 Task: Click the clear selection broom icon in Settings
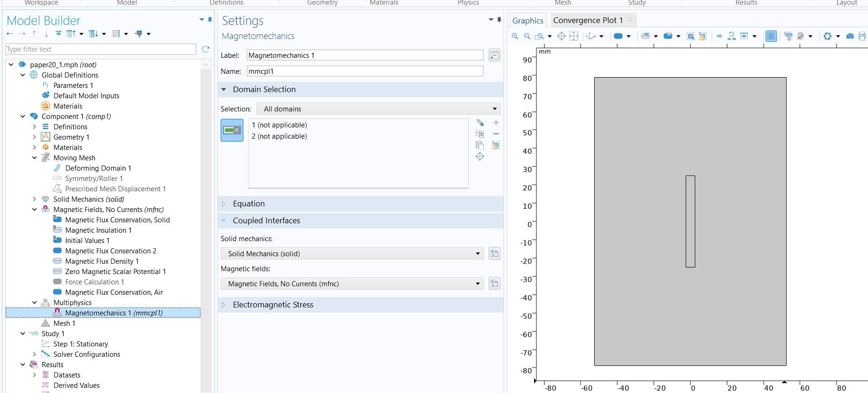click(496, 145)
